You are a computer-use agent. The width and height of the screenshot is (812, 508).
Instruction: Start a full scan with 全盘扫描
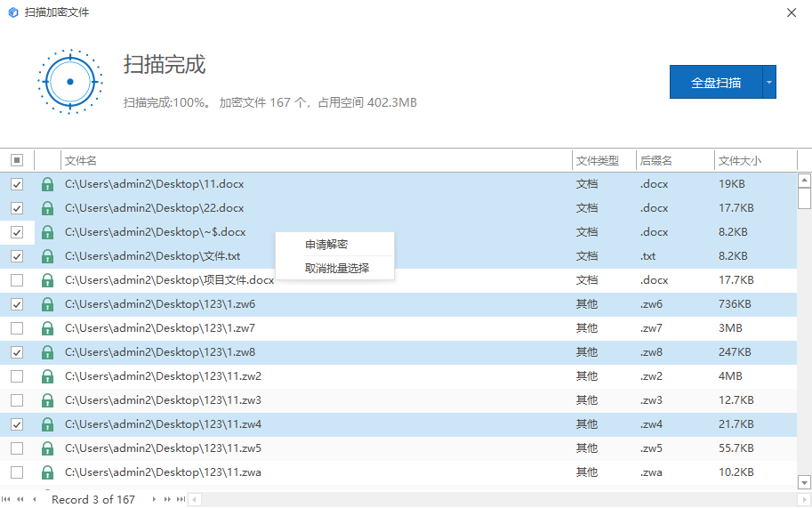tap(716, 82)
